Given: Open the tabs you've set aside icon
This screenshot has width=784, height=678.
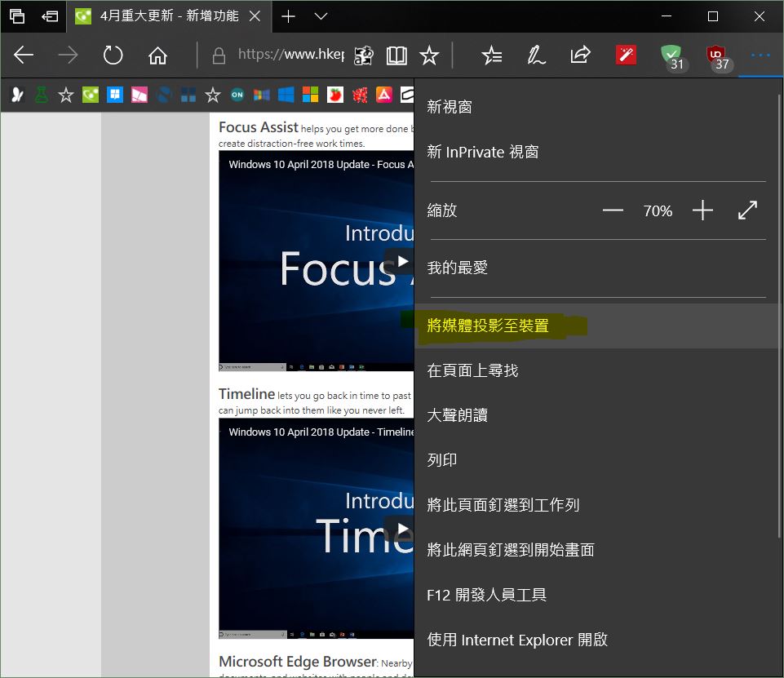Looking at the screenshot, I should (17, 16).
